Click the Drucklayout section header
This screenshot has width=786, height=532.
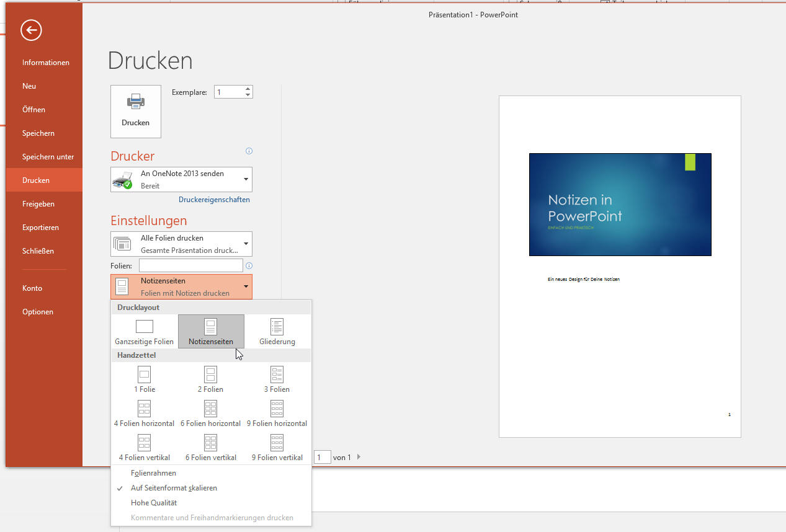click(211, 308)
